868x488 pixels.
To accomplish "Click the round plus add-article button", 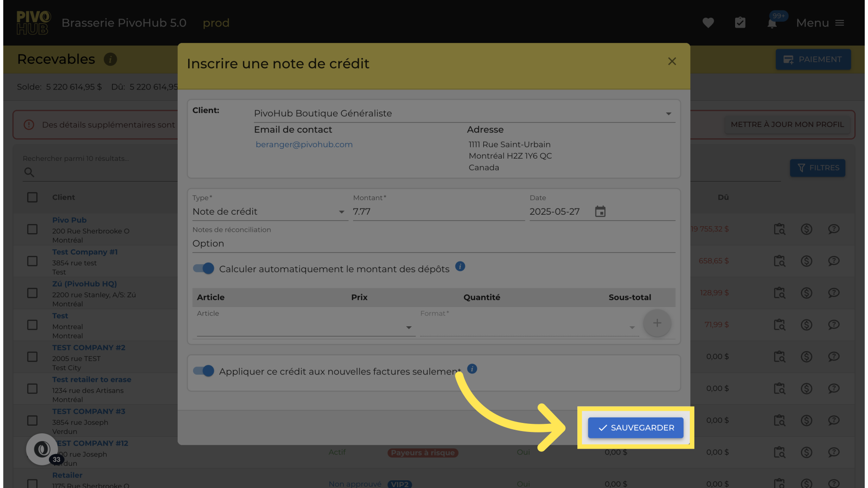I will click(x=657, y=323).
